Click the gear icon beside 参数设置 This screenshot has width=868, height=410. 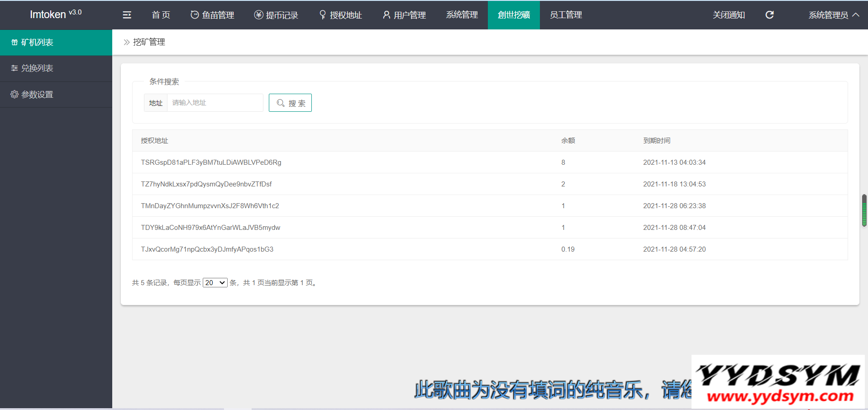14,94
